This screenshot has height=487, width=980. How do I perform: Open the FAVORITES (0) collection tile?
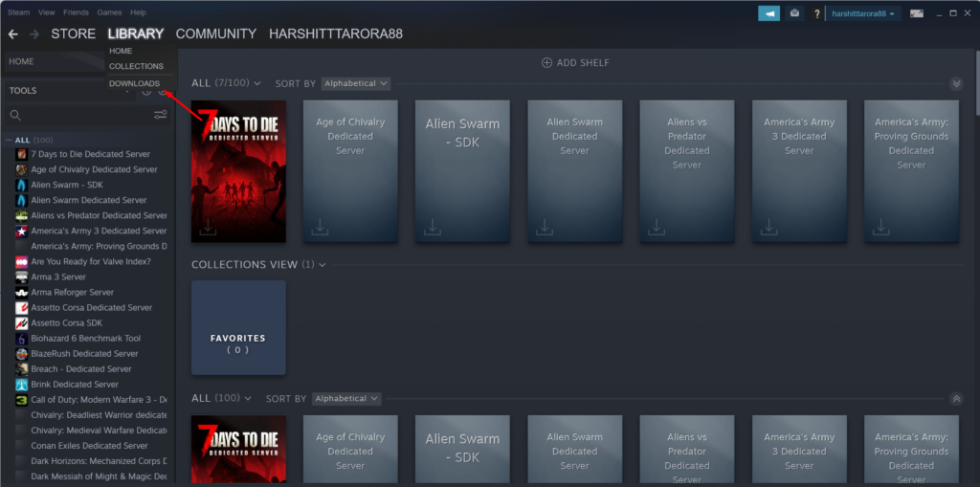click(x=238, y=327)
